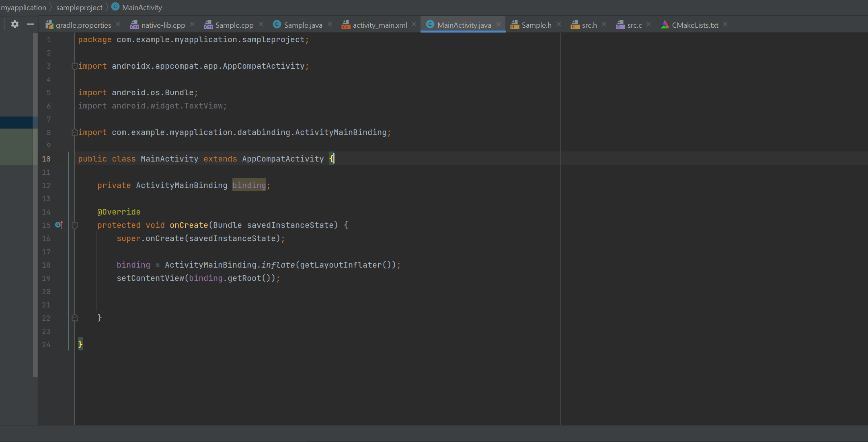Collapse the imports fold marker on line 3
Image resolution: width=868 pixels, height=442 pixels.
tap(74, 66)
